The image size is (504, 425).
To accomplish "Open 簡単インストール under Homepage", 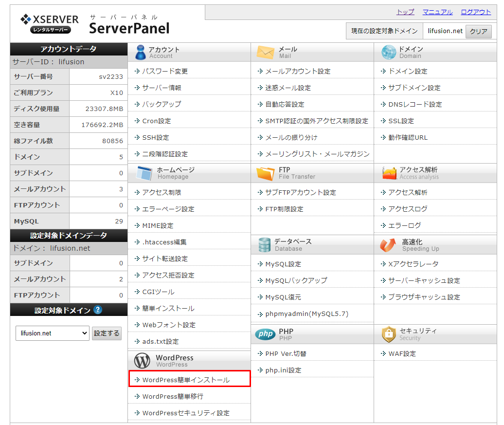I will [168, 309].
